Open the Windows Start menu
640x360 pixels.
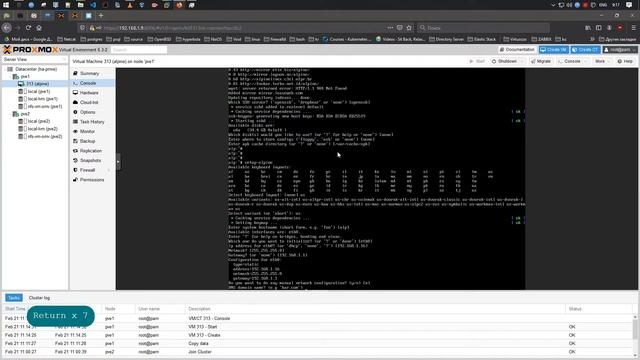(x=6, y=5)
